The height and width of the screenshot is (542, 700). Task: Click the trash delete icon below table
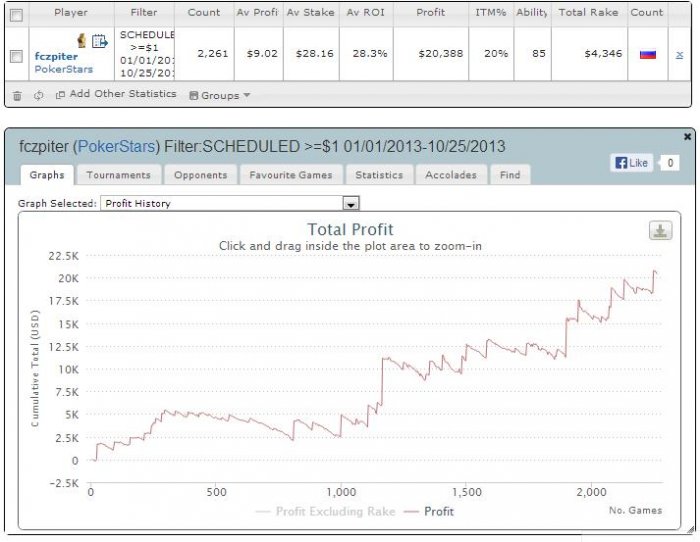(17, 96)
